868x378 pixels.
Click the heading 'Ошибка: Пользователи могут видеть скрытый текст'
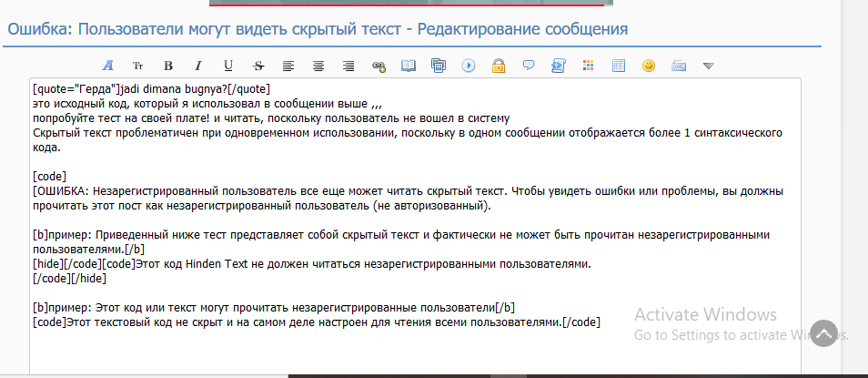click(x=204, y=29)
